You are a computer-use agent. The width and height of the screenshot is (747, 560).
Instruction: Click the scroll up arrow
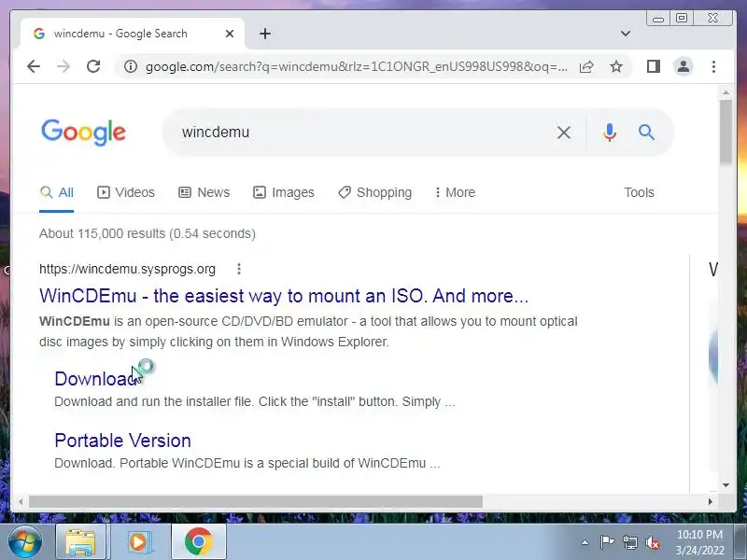(x=726, y=92)
